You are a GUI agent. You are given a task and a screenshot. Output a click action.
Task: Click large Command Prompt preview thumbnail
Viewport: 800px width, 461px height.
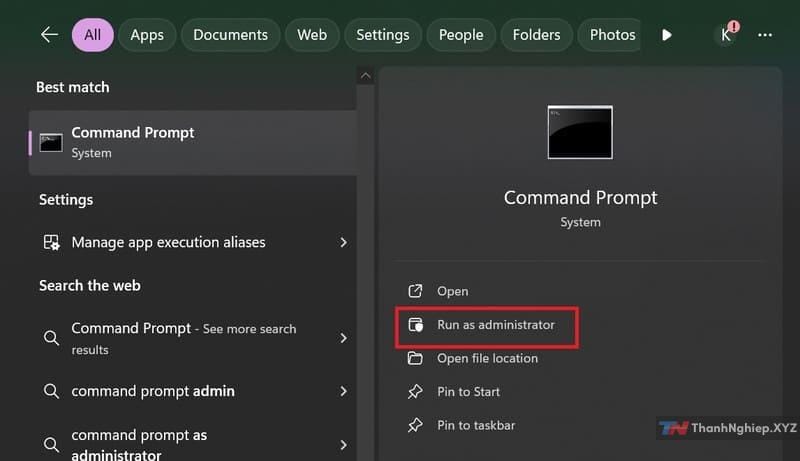[x=580, y=133]
